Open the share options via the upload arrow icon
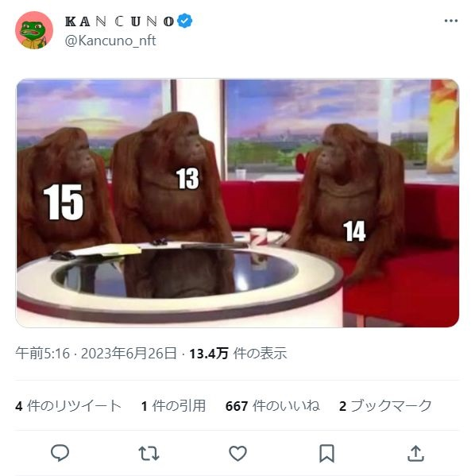This screenshot has width=475, height=476. (x=415, y=453)
